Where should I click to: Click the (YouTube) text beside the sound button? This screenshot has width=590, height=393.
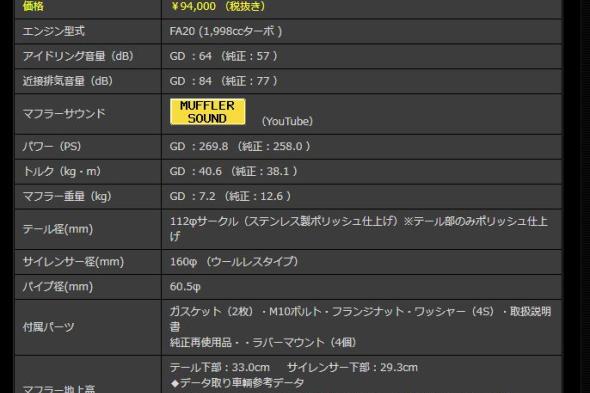[287, 121]
